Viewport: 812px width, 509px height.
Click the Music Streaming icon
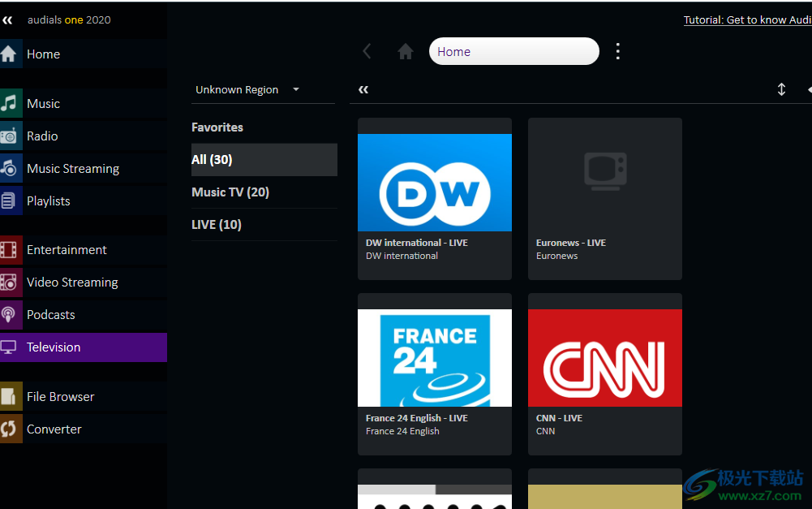tap(10, 169)
